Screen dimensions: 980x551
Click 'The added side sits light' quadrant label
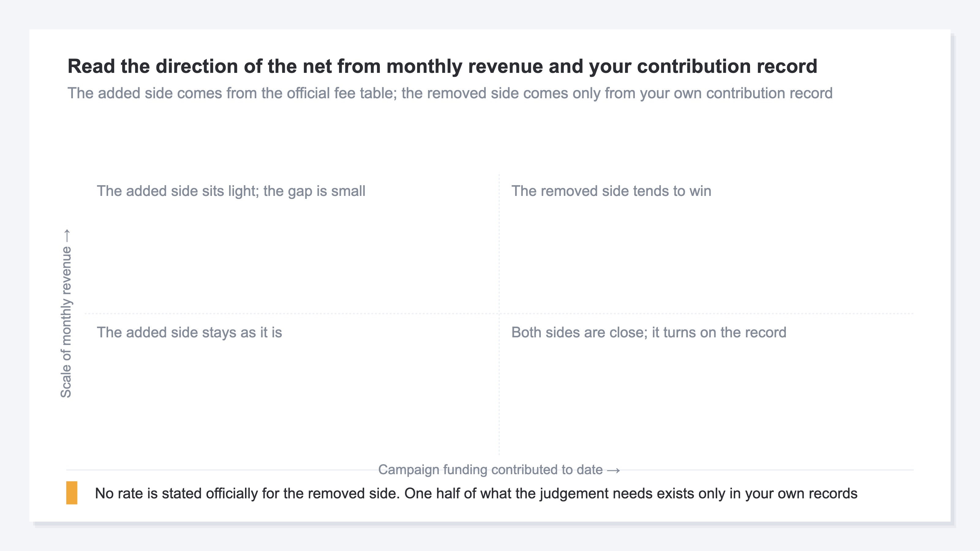[x=231, y=191]
